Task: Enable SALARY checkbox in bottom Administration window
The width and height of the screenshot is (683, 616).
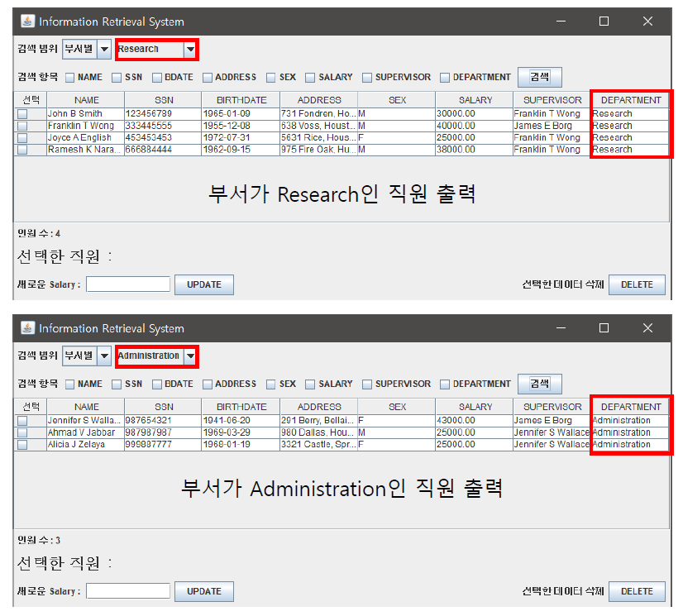Action: click(310, 384)
